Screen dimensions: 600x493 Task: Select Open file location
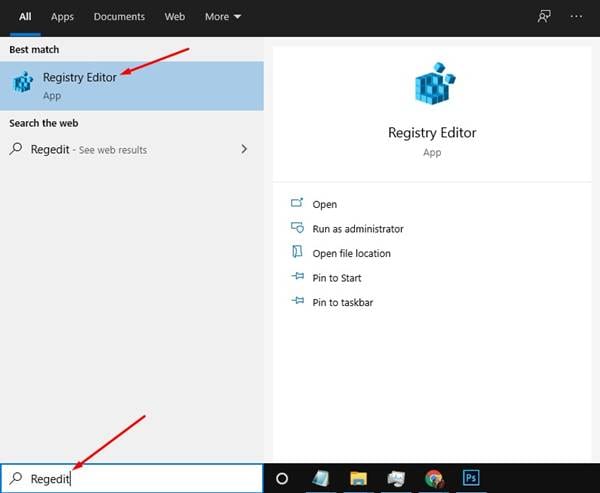click(x=351, y=253)
